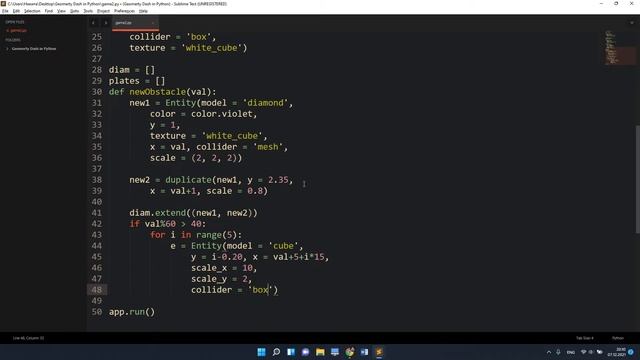The image size is (640, 360).
Task: Click 'duplicate' on line 38
Action: pyautogui.click(x=189, y=180)
